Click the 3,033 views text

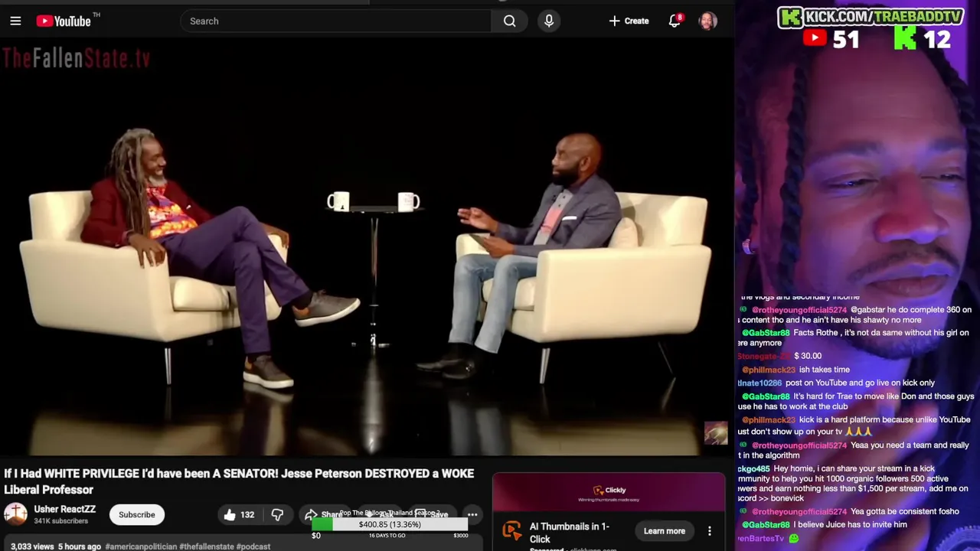[x=32, y=546]
